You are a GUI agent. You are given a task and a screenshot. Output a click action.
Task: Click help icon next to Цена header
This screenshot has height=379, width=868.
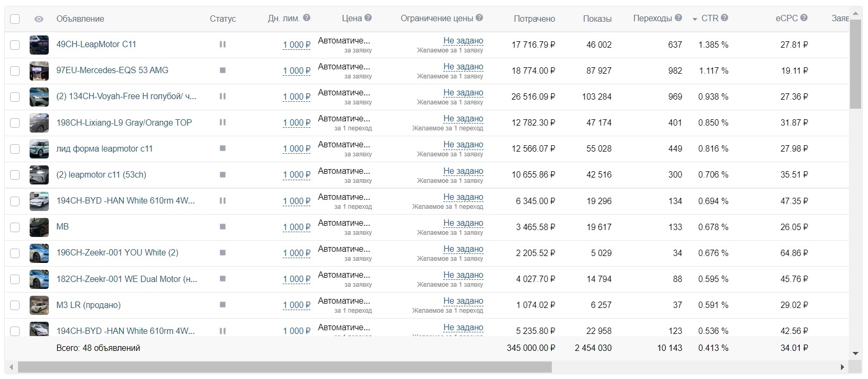(368, 17)
